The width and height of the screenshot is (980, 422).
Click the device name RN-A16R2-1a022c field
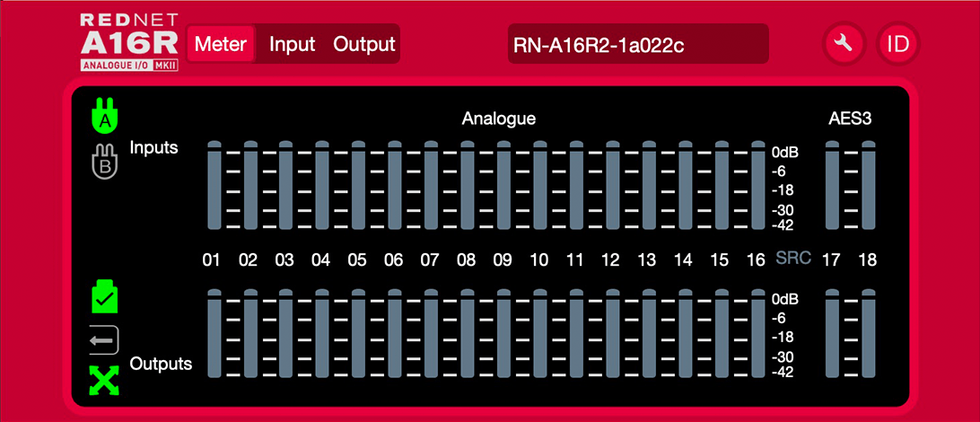tap(638, 44)
